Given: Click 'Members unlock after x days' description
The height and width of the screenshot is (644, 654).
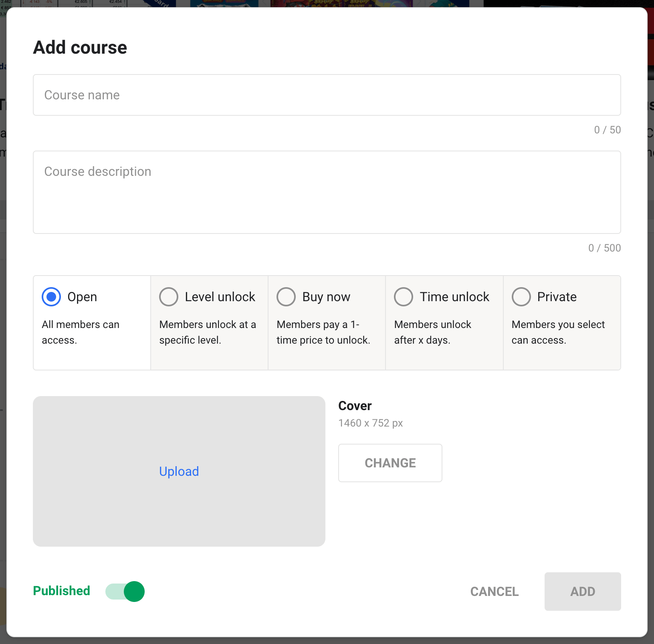Looking at the screenshot, I should click(x=432, y=332).
